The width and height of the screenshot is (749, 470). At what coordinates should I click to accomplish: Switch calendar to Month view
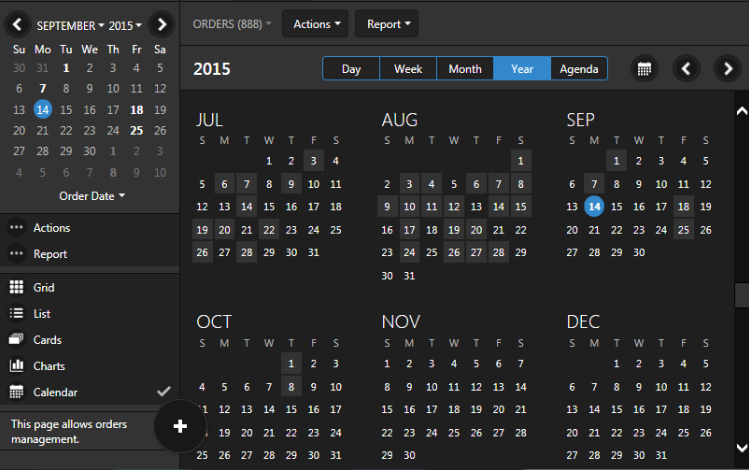click(465, 69)
